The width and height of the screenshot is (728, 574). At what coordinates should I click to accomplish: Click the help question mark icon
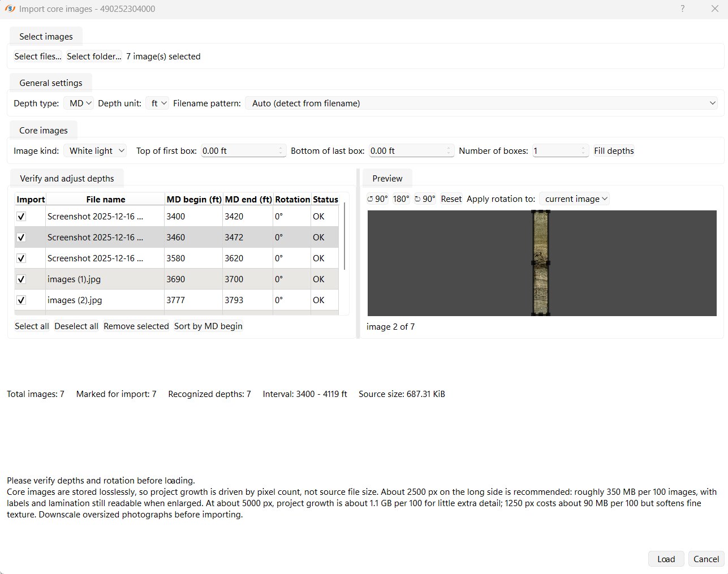[683, 8]
